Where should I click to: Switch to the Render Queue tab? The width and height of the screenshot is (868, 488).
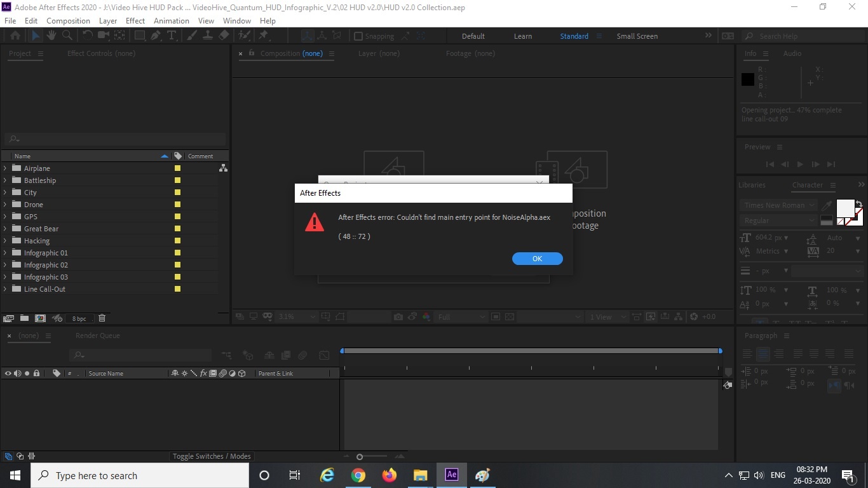pos(97,335)
